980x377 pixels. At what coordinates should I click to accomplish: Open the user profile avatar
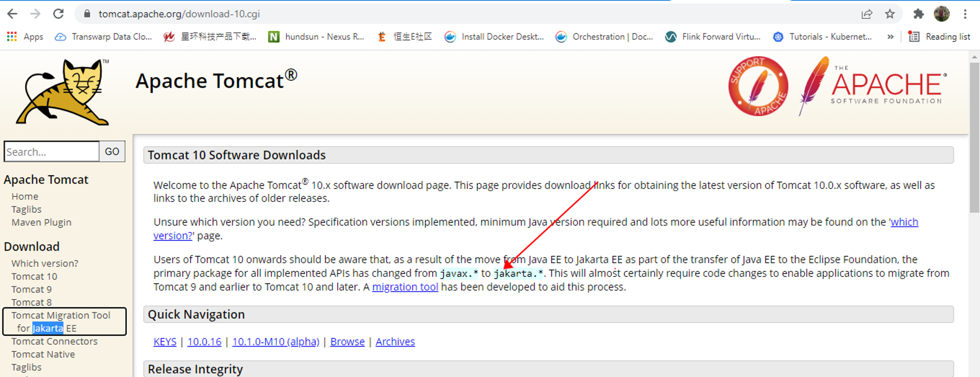[941, 14]
